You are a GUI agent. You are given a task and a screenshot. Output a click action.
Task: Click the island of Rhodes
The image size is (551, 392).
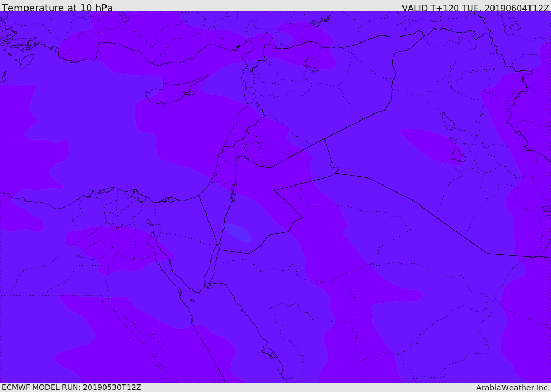coord(27,61)
